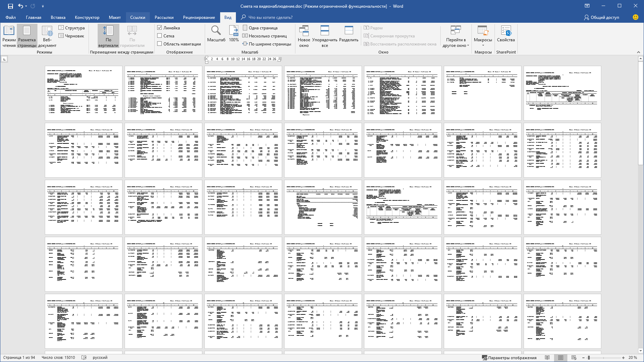Screen dimensions: 644x362
Task: Switch to Reading Mode view
Action: (9, 36)
